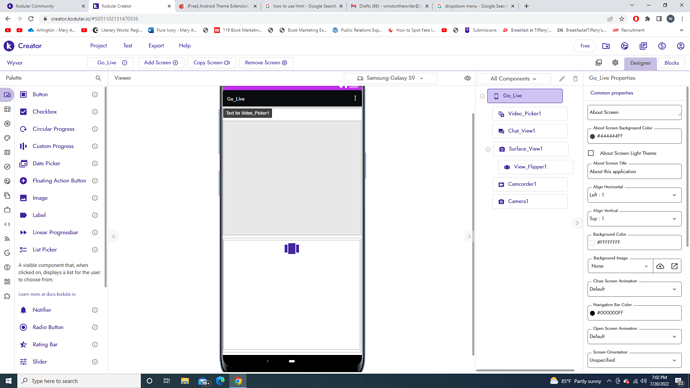Switch to the Designer tab

click(x=640, y=63)
